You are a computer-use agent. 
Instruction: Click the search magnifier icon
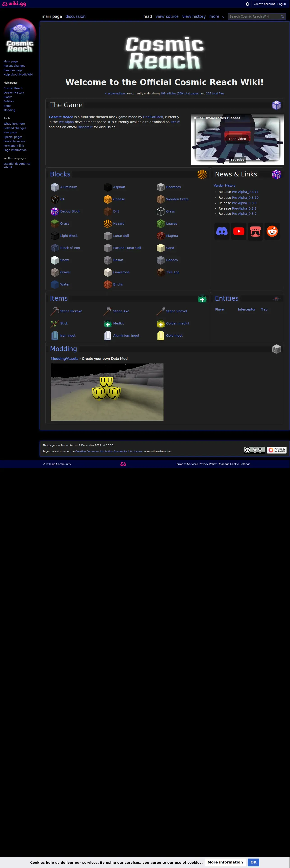pyautogui.click(x=282, y=16)
